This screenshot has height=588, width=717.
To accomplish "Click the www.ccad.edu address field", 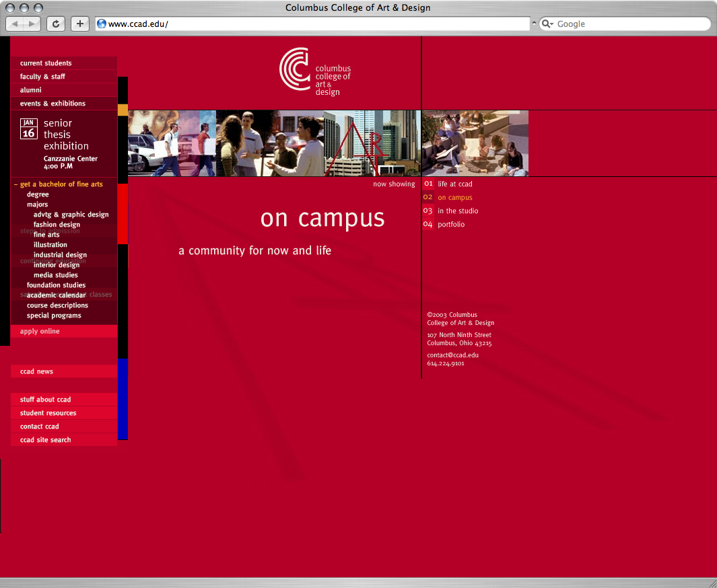I will tap(312, 24).
